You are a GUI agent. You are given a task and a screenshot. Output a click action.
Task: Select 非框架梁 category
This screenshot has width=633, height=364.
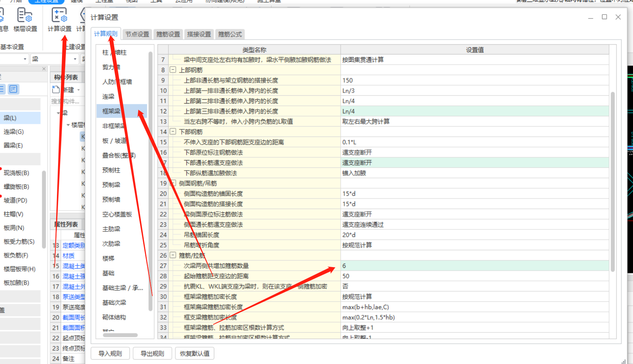click(113, 126)
